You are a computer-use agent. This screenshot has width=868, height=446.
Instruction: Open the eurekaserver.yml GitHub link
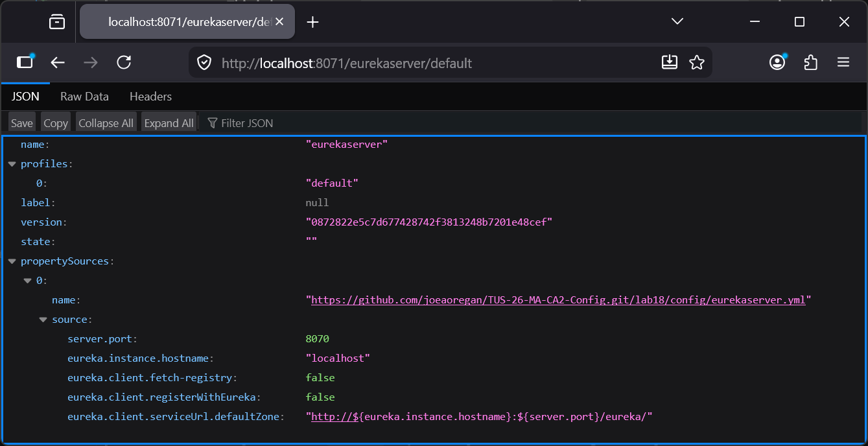[558, 300]
